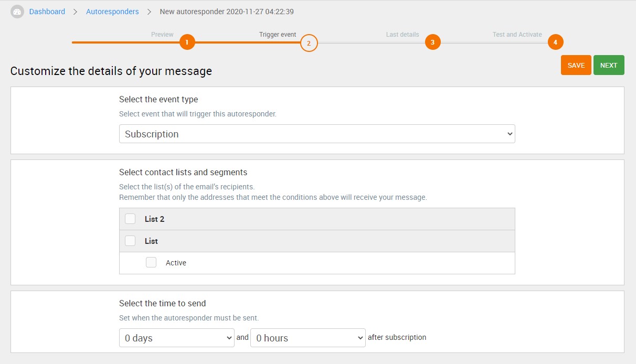This screenshot has width=636, height=364.
Task: Click the 'Select the event type' heading
Action: click(x=158, y=99)
